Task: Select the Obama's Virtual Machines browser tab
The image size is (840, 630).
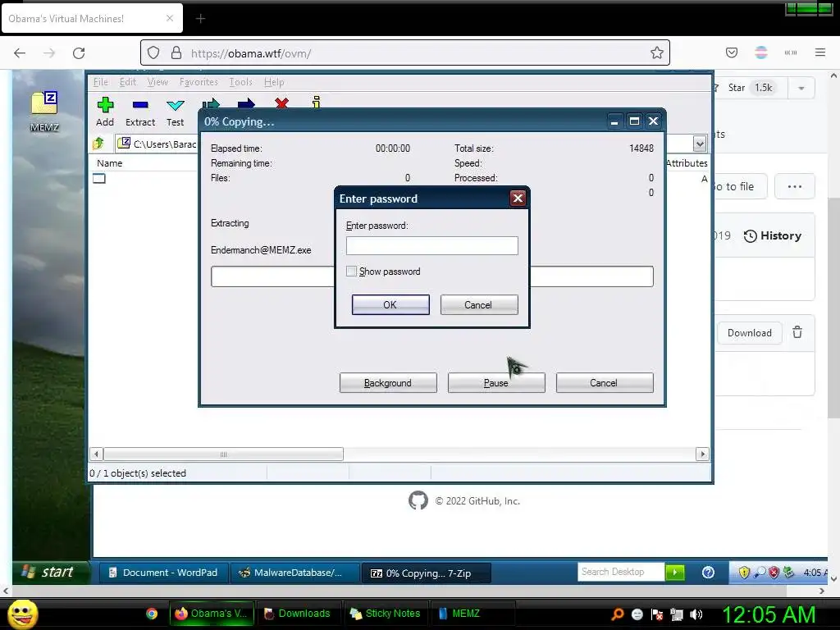Action: tap(92, 19)
